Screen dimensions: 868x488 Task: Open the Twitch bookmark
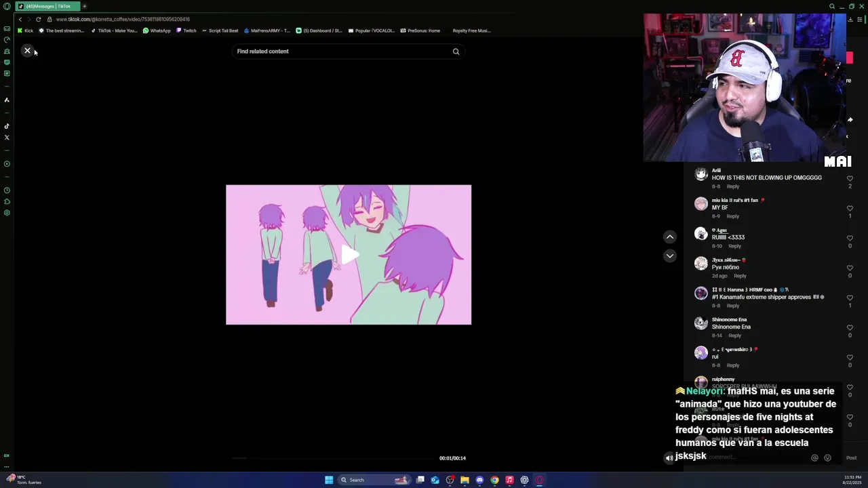186,30
